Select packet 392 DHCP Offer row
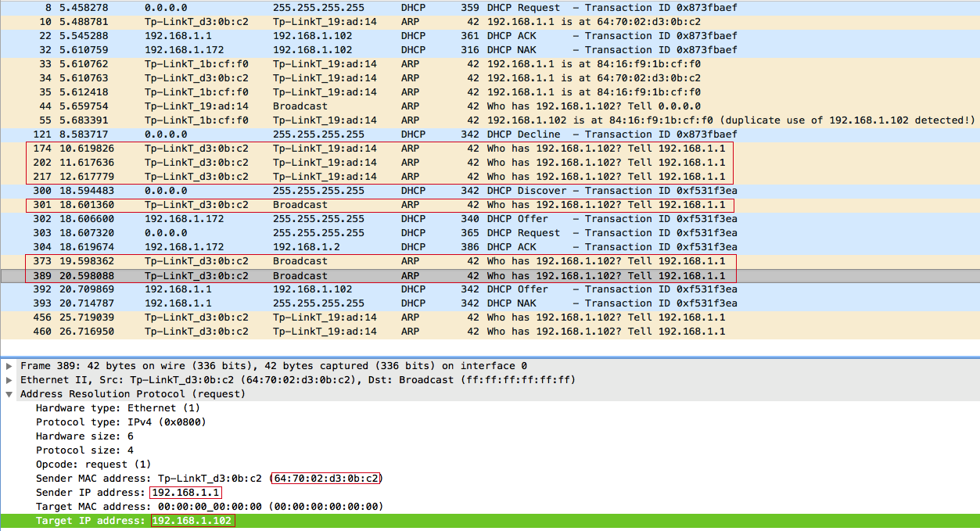This screenshot has width=980, height=531. pyautogui.click(x=490, y=289)
